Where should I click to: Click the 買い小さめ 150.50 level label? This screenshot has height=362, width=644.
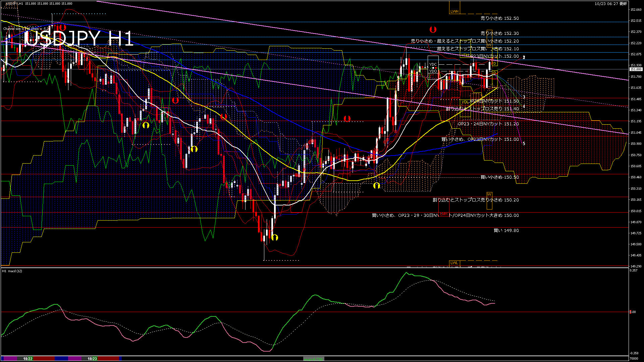pos(499,177)
